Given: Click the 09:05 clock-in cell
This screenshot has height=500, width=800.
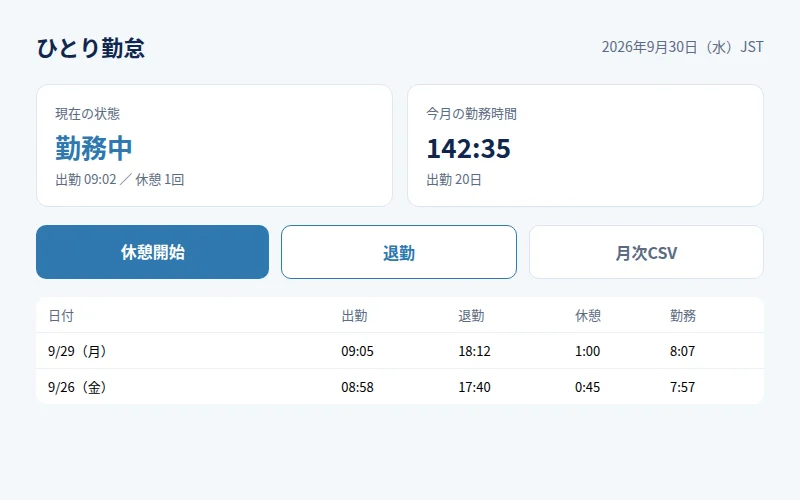Looking at the screenshot, I should pyautogui.click(x=358, y=351).
